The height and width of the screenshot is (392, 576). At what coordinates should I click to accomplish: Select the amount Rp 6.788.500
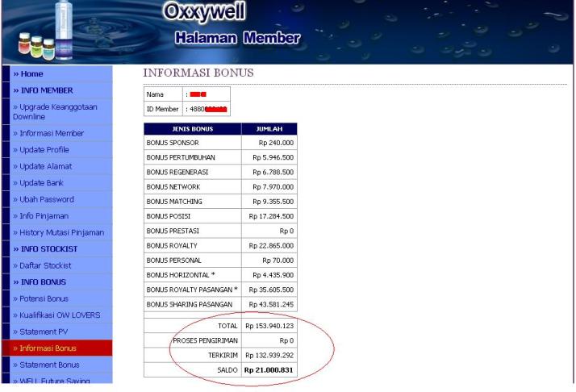coord(273,172)
